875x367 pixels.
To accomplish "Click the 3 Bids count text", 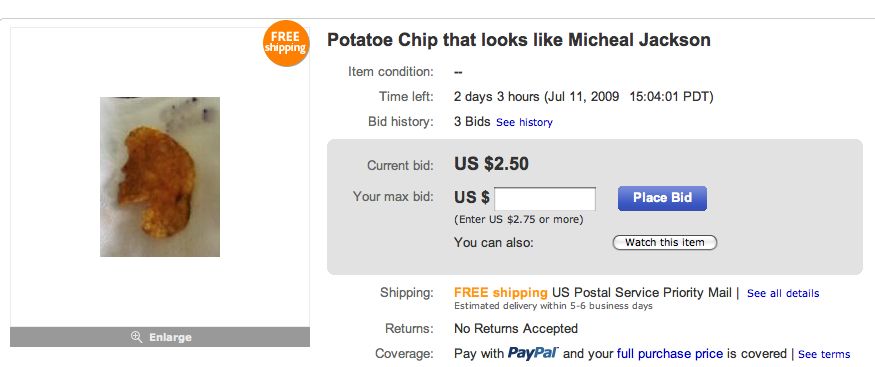I will pos(472,122).
